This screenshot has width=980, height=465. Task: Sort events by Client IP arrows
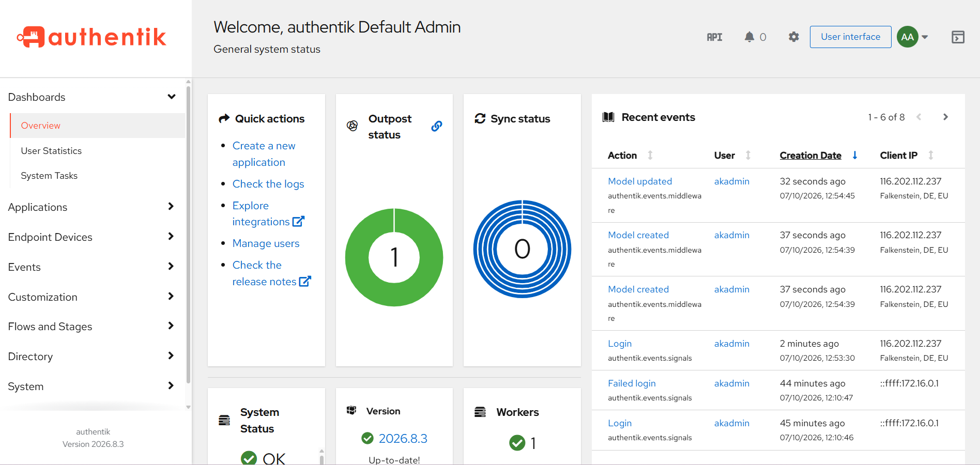coord(931,155)
